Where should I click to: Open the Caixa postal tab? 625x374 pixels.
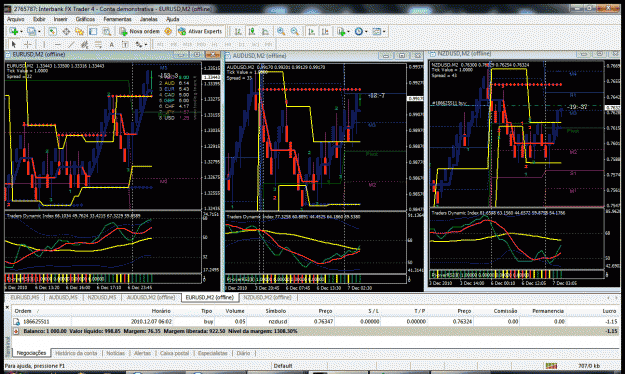[175, 353]
